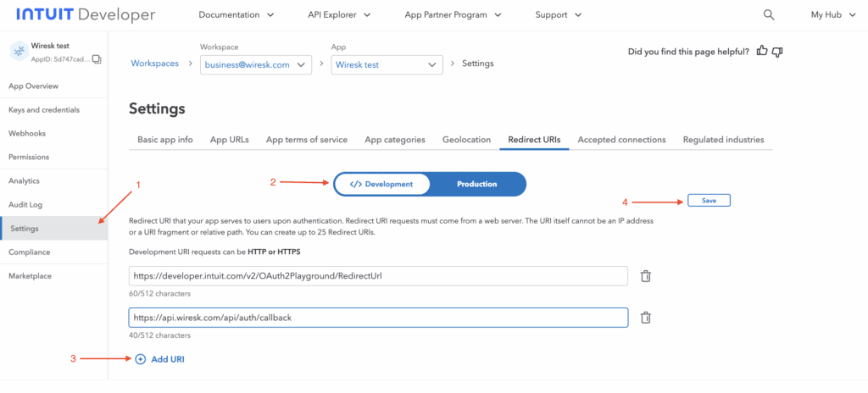Expand the Documentation menu
Image resolution: width=868 pixels, height=393 pixels.
pyautogui.click(x=236, y=15)
